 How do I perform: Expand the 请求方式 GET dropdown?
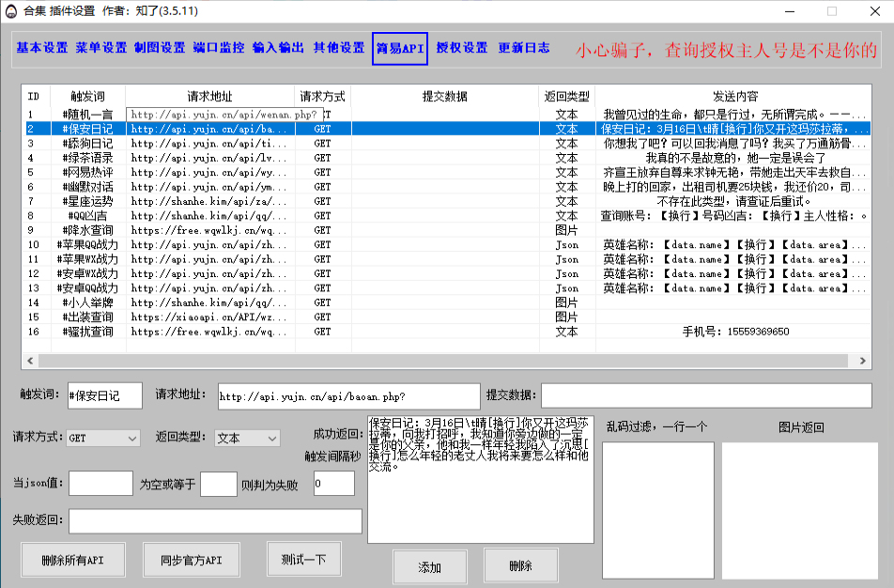(103, 438)
